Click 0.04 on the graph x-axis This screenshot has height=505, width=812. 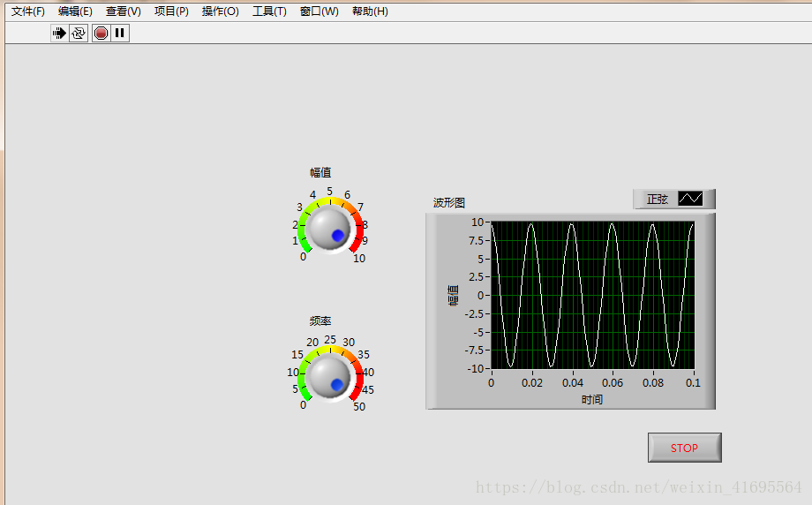tap(573, 383)
